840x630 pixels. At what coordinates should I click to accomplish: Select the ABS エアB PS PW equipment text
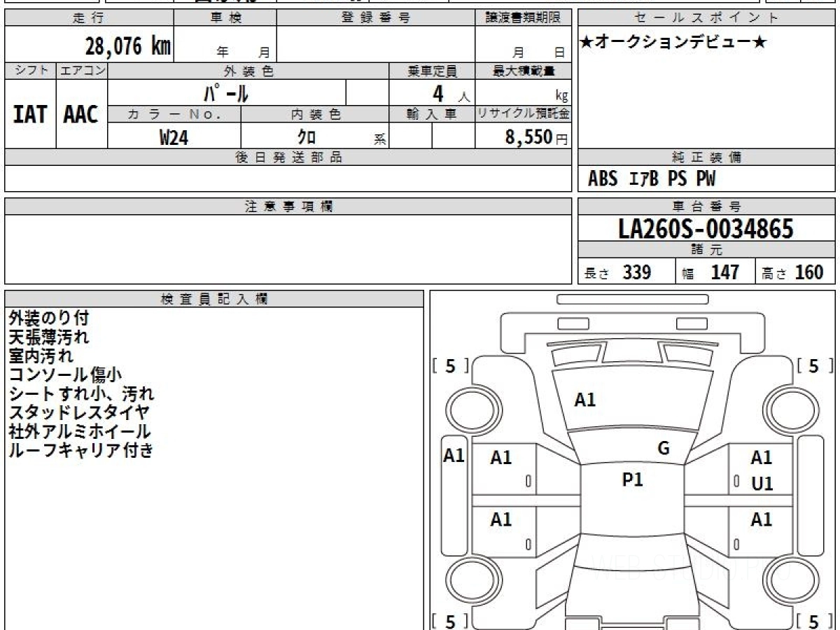tap(652, 179)
